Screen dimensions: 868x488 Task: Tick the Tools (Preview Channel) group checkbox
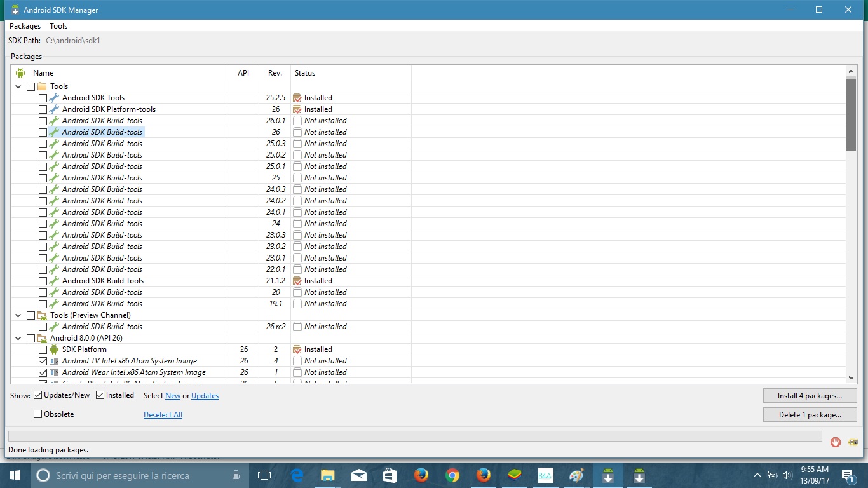[31, 315]
